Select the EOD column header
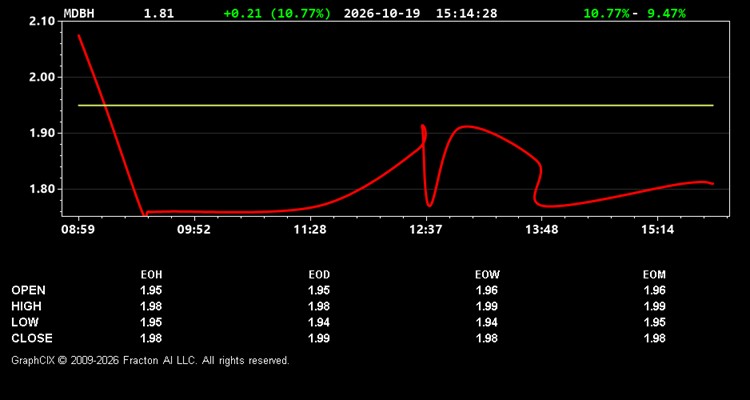Image resolution: width=750 pixels, height=400 pixels. 319,275
